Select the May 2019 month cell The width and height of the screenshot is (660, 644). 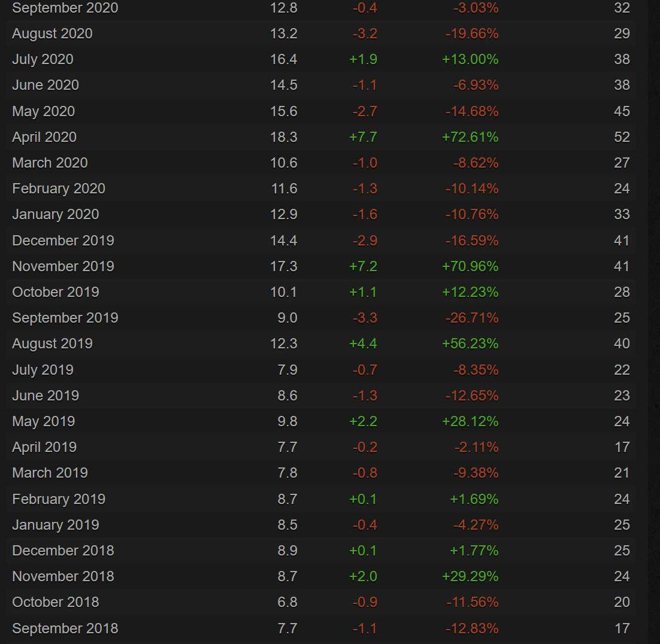(43, 421)
